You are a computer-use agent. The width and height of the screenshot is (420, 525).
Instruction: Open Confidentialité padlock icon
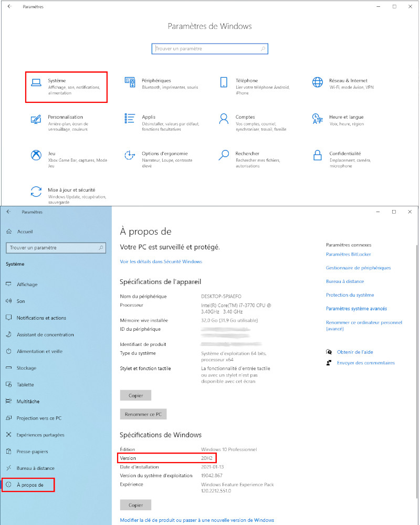tap(318, 155)
